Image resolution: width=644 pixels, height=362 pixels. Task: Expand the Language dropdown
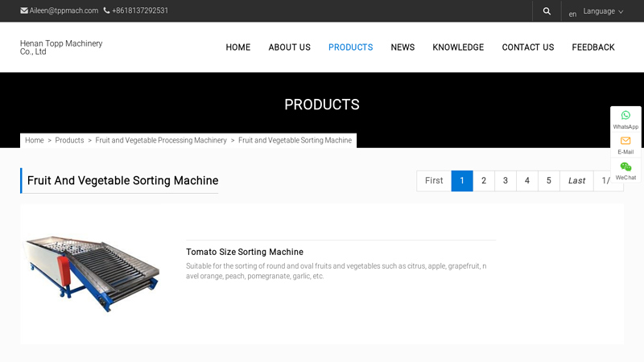pos(603,11)
